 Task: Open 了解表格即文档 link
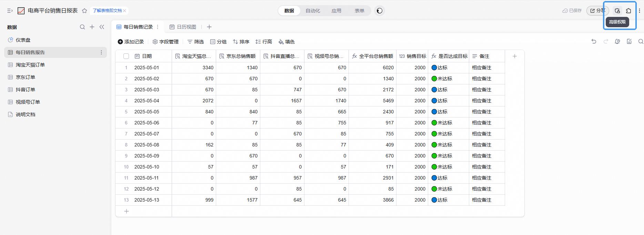coord(107,11)
